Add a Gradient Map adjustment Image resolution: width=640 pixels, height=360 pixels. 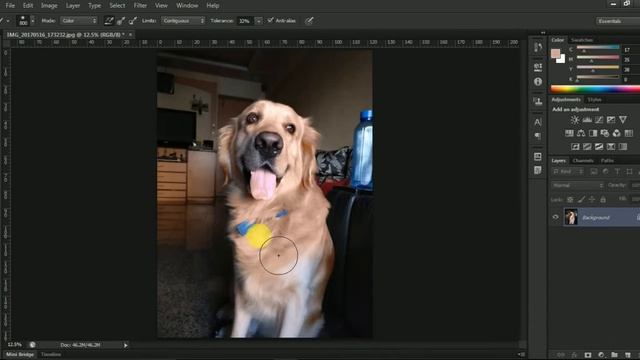pyautogui.click(x=623, y=147)
